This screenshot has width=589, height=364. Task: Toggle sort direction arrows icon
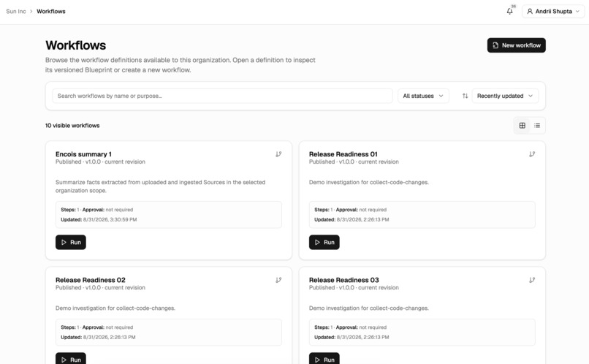pos(465,96)
